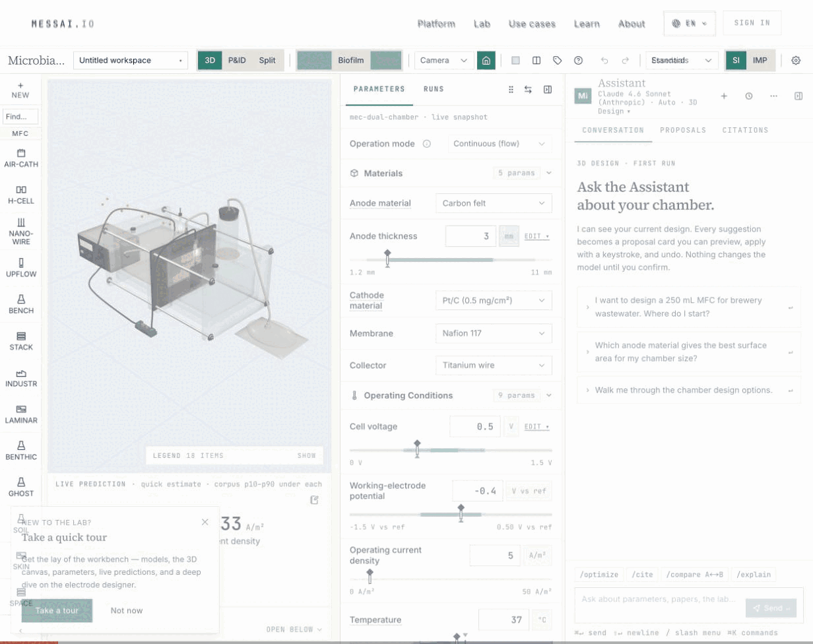Open the Untitled workspace dropdown

click(131, 60)
